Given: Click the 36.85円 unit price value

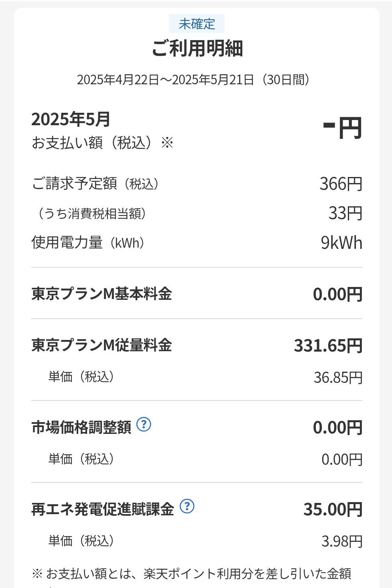Looking at the screenshot, I should click(x=338, y=378).
